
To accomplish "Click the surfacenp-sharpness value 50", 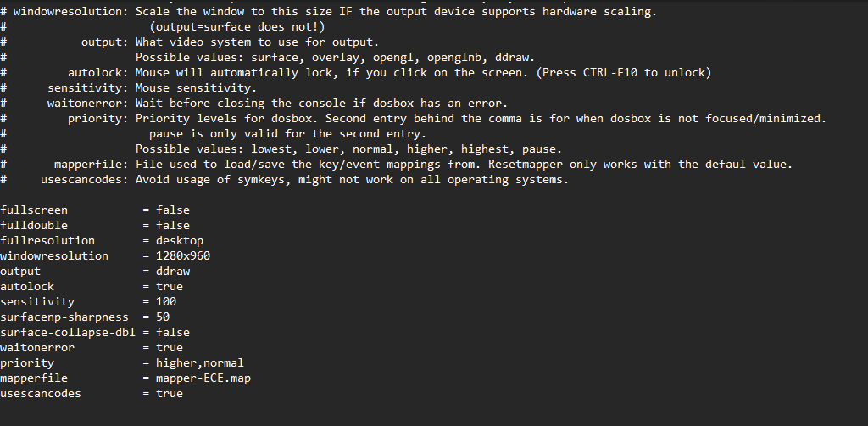I will (163, 317).
